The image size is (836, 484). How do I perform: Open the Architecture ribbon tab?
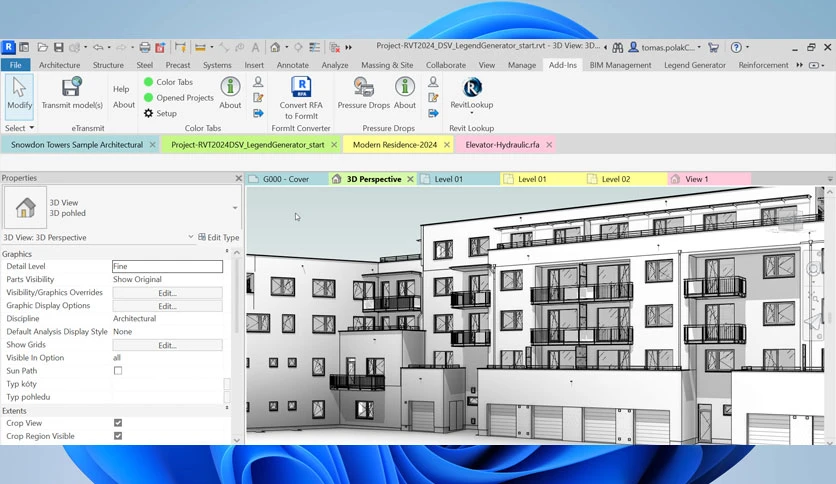60,65
